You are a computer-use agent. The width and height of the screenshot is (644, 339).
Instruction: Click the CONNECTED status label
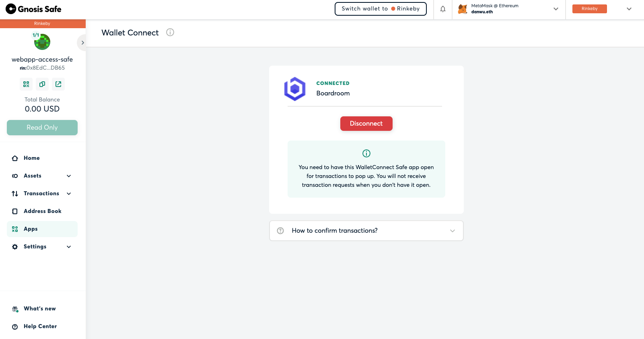[333, 83]
